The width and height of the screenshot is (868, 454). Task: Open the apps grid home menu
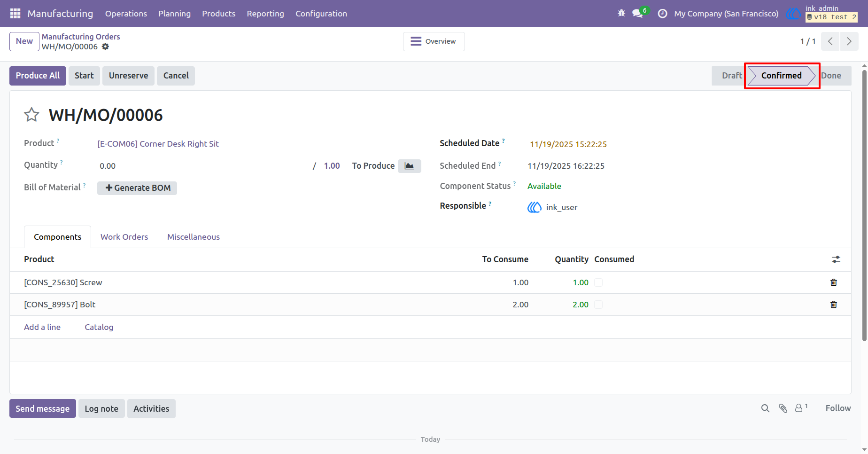pyautogui.click(x=15, y=14)
